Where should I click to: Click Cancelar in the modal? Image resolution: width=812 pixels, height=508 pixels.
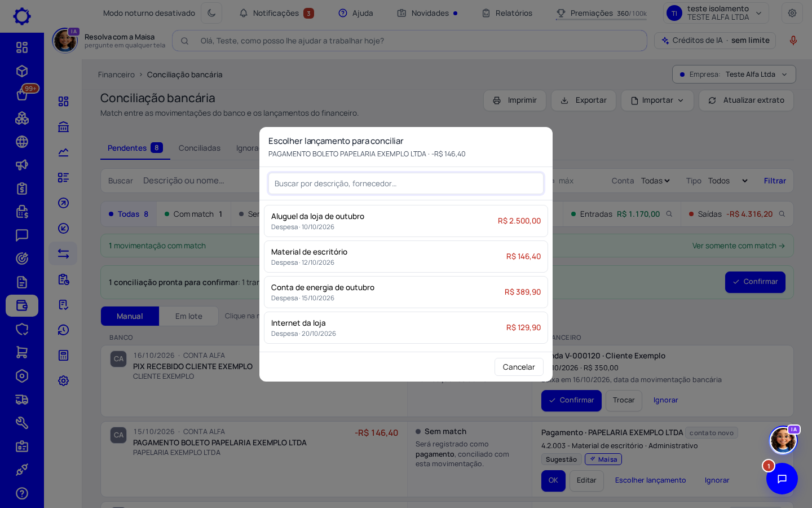point(519,367)
